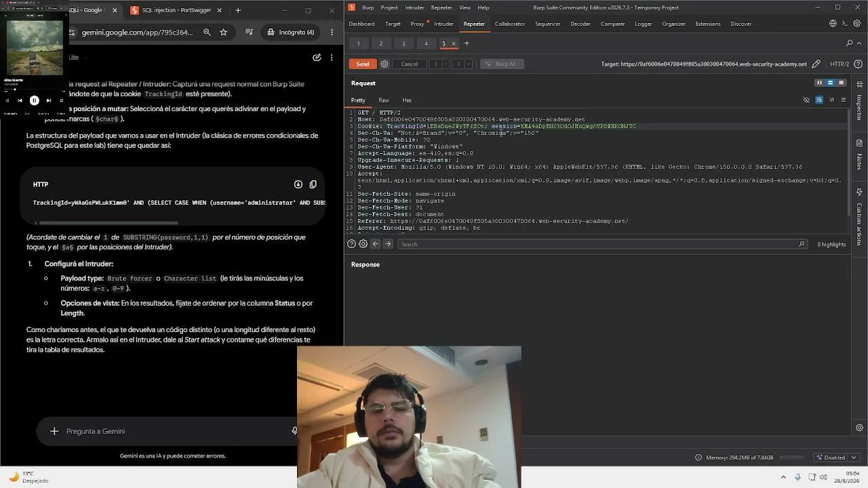Click the Burp Suite logo icon

(352, 7)
